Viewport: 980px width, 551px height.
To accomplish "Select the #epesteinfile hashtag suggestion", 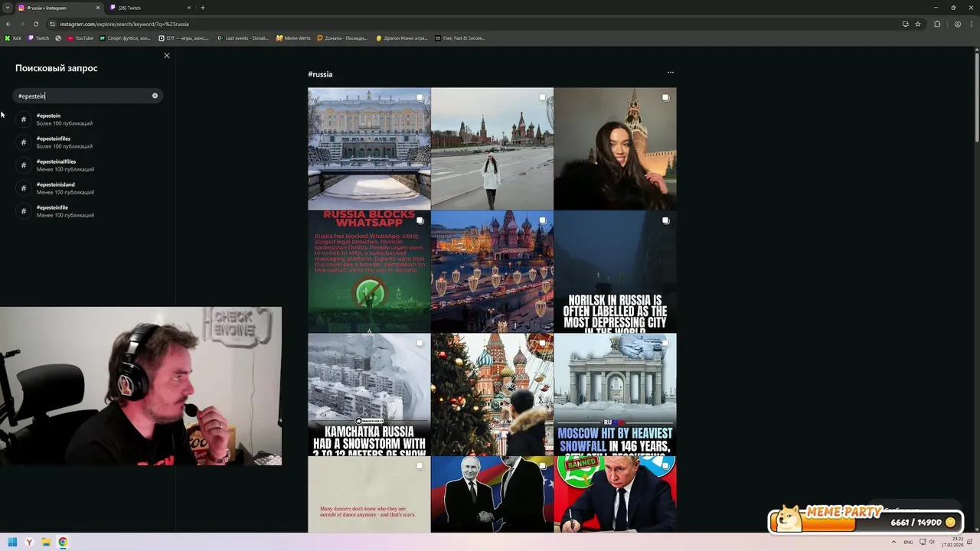I will [88, 211].
